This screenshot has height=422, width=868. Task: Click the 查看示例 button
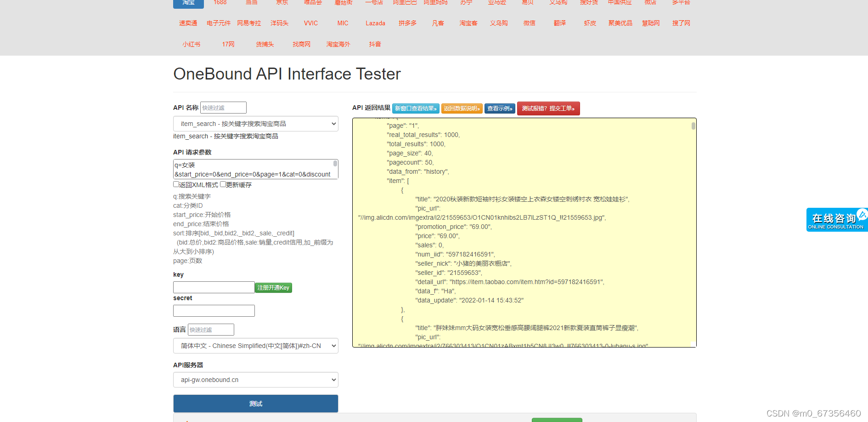coord(500,108)
